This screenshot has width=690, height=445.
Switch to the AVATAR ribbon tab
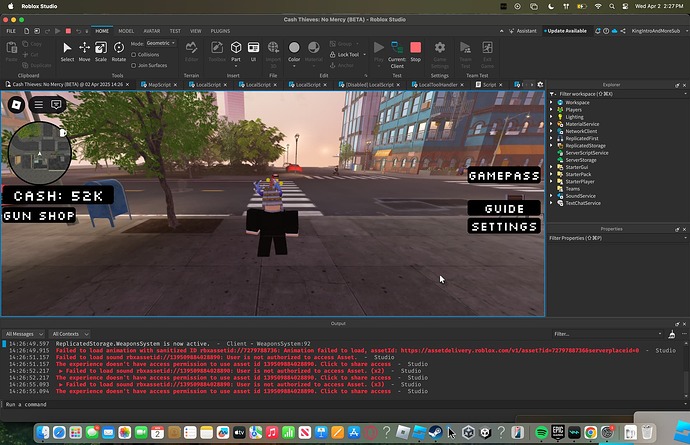[x=151, y=31]
